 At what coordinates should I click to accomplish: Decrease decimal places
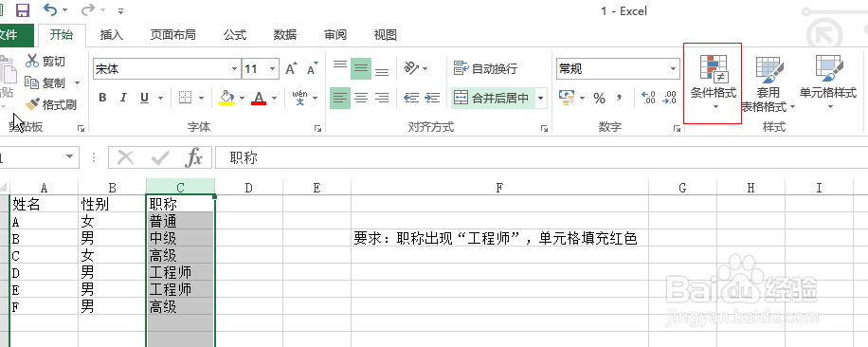pos(669,98)
